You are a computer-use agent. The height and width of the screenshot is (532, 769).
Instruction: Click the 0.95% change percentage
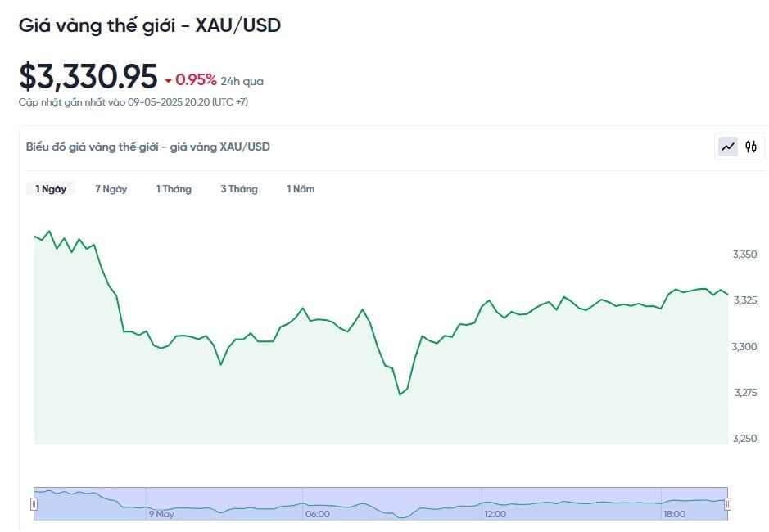click(196, 80)
